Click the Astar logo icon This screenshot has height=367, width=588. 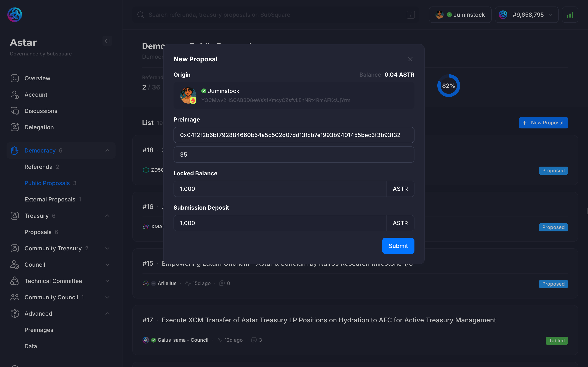tap(14, 14)
